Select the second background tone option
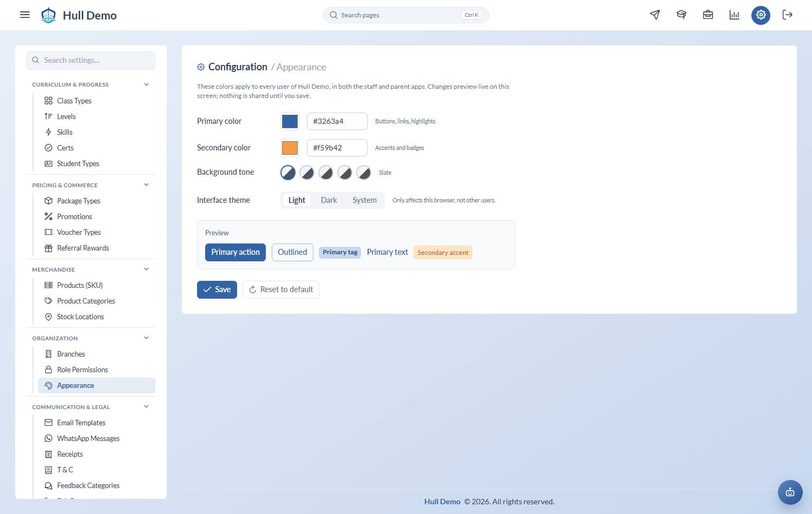This screenshot has width=812, height=514. pyautogui.click(x=307, y=173)
